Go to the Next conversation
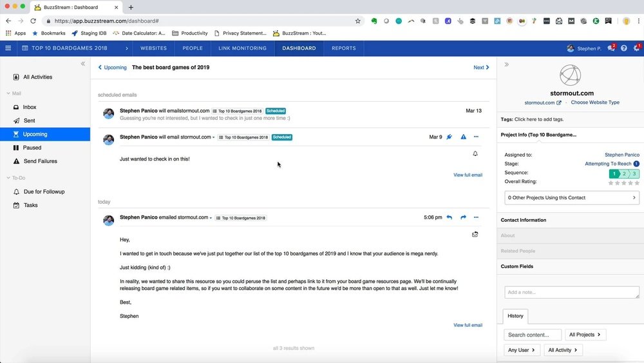The width and height of the screenshot is (644, 363). [481, 68]
